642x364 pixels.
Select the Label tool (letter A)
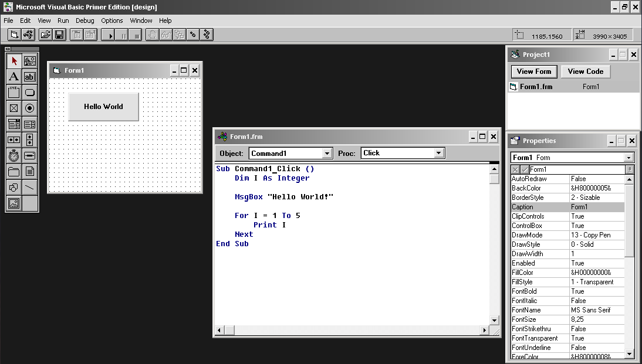[14, 77]
